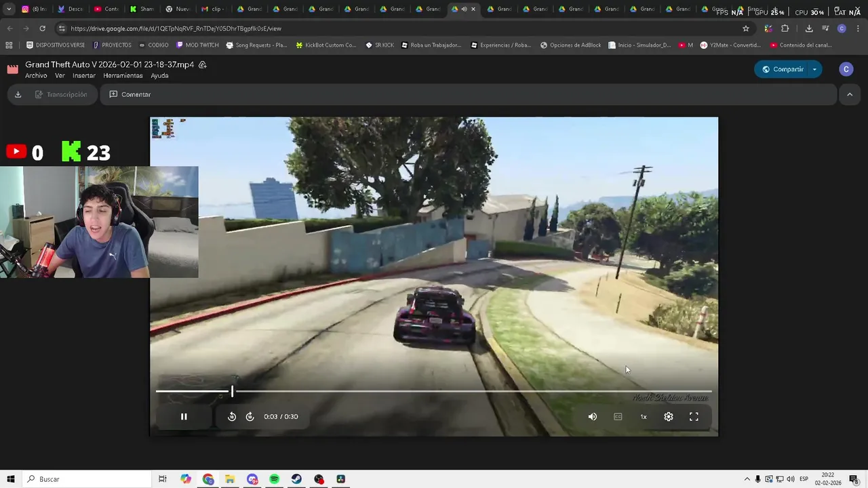
Task: Open the Google account avatar menu
Action: [846, 69]
